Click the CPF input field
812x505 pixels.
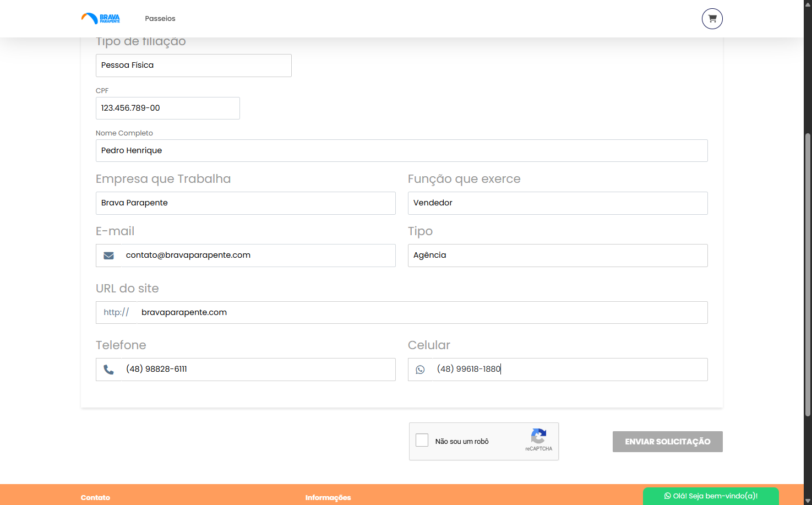tap(168, 108)
